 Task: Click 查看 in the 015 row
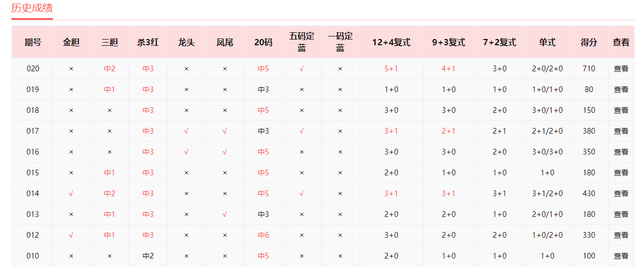(x=621, y=173)
